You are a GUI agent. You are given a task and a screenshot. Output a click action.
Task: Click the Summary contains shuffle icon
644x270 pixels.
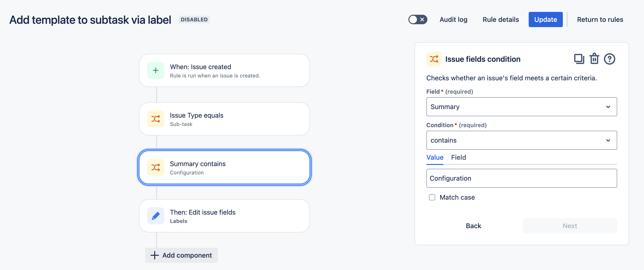tap(155, 167)
